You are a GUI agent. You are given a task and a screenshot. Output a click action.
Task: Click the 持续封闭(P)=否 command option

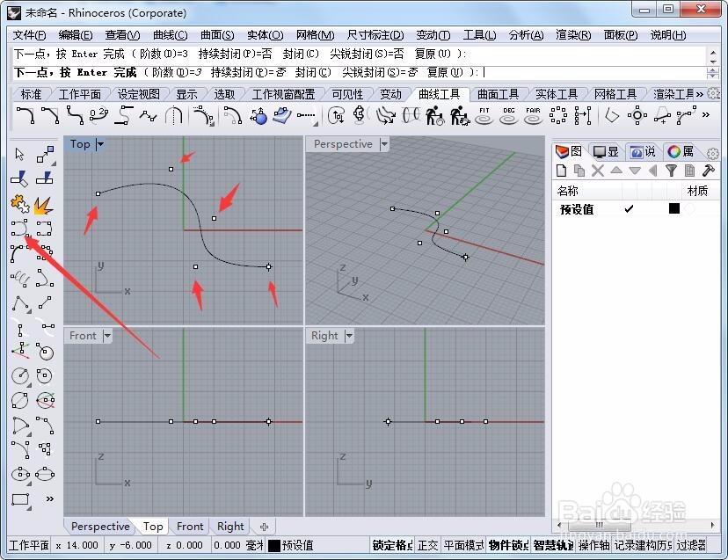point(248,72)
